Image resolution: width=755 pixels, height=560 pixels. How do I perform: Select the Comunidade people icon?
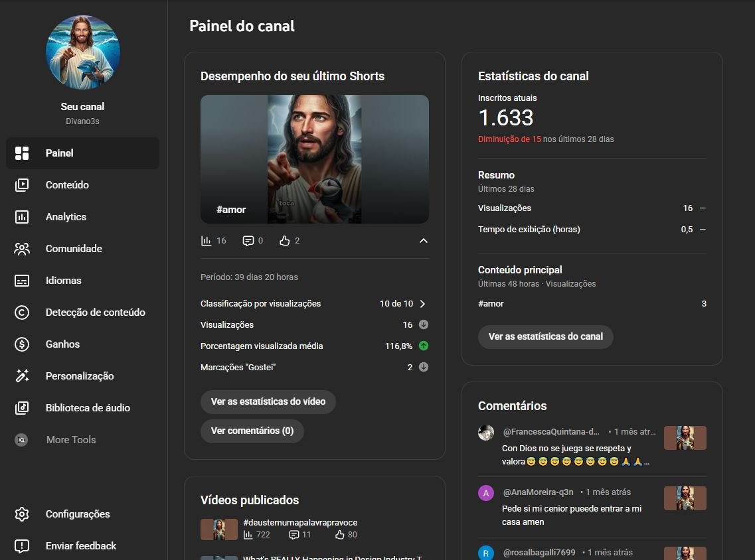tap(22, 249)
